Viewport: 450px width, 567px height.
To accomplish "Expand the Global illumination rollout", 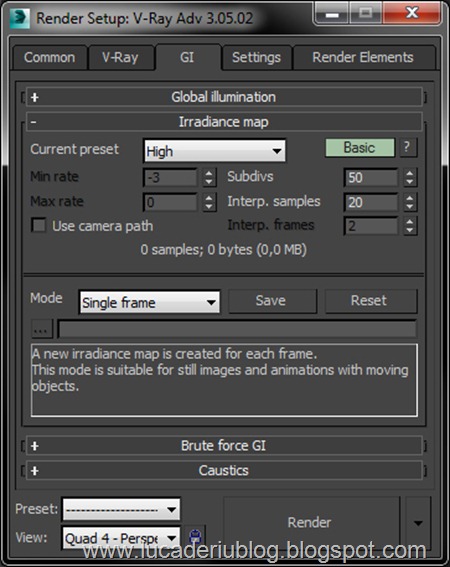I will [224, 97].
